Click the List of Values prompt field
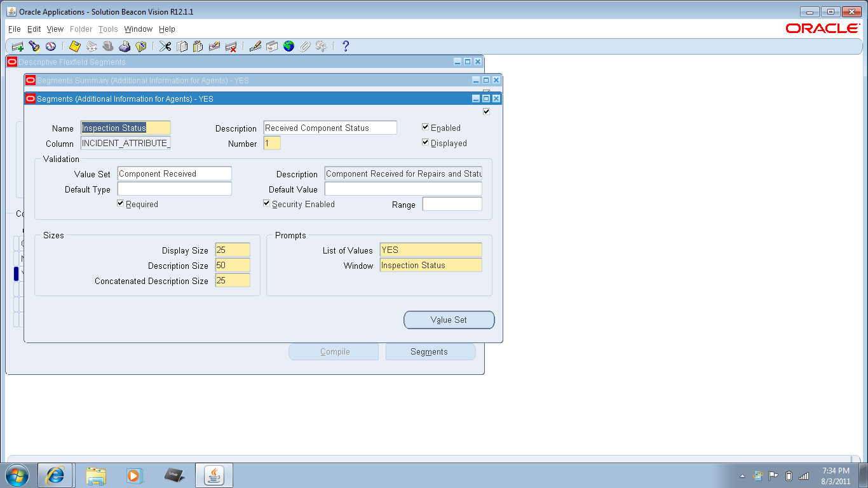The image size is (868, 488). click(431, 250)
